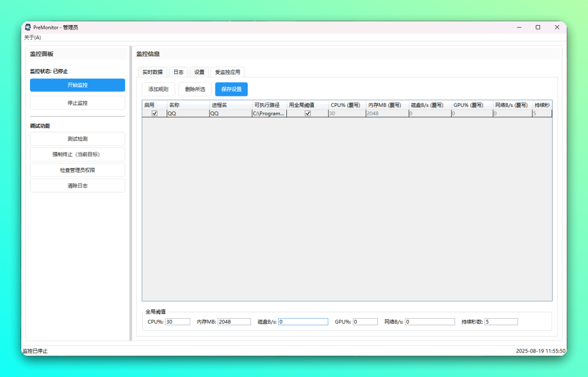Image resolution: width=588 pixels, height=377 pixels.
Task: Open the 日志 tab
Action: (x=179, y=72)
